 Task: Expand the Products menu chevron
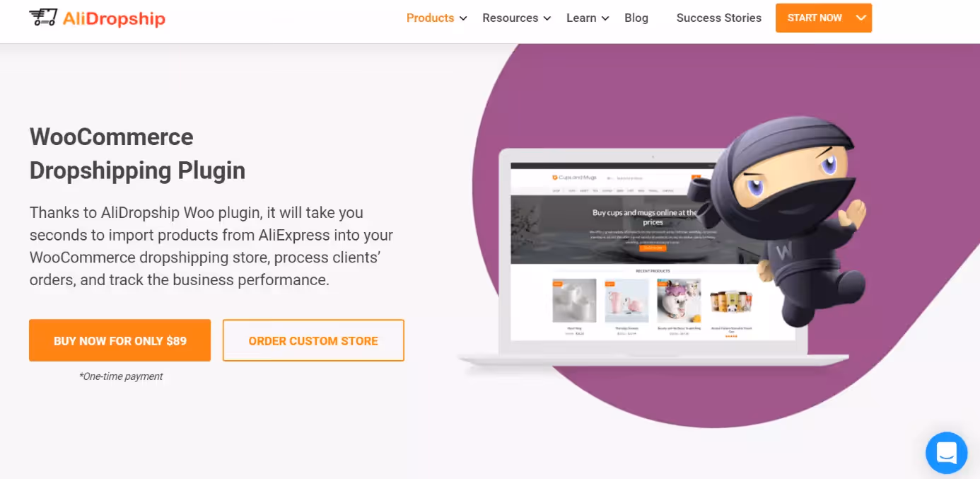pos(463,18)
